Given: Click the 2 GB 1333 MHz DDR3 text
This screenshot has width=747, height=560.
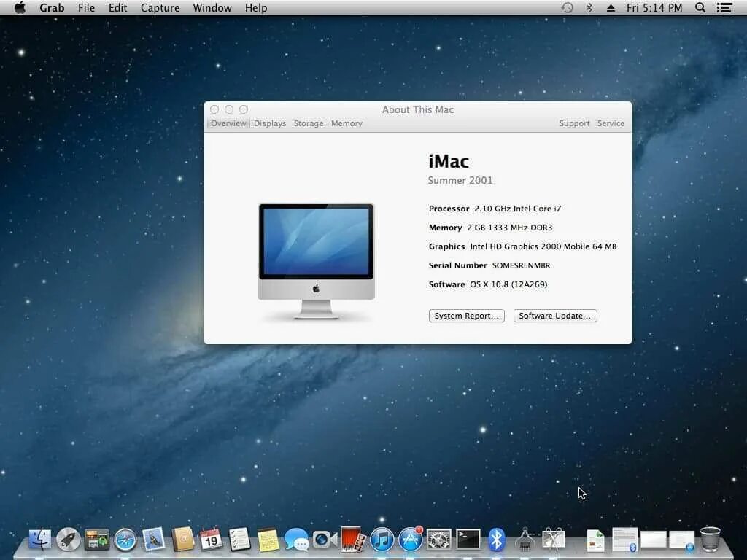Looking at the screenshot, I should pyautogui.click(x=509, y=227).
